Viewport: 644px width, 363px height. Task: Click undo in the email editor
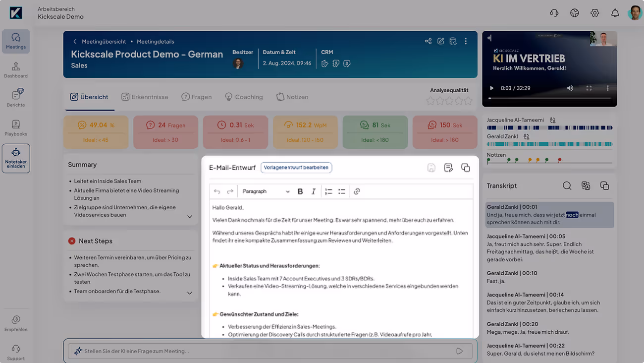click(217, 191)
